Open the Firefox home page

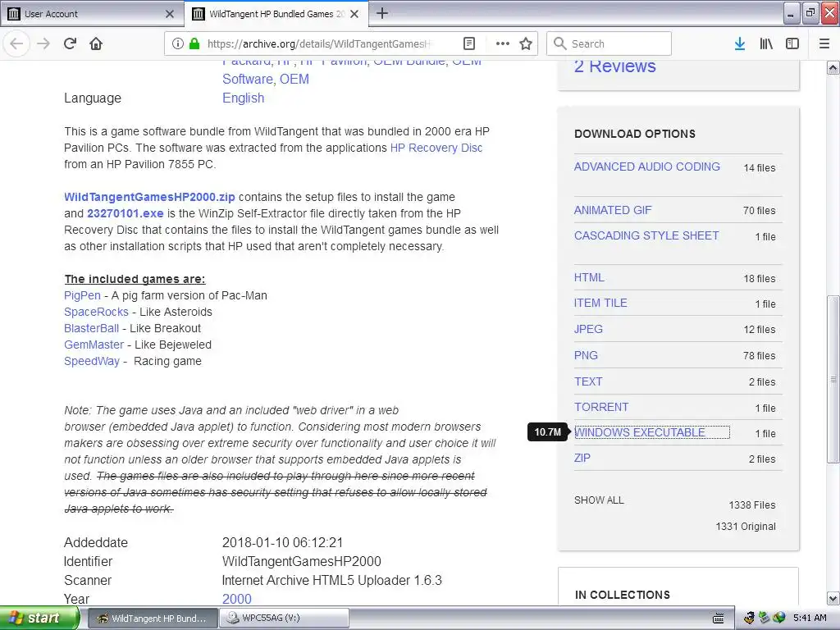pos(96,43)
